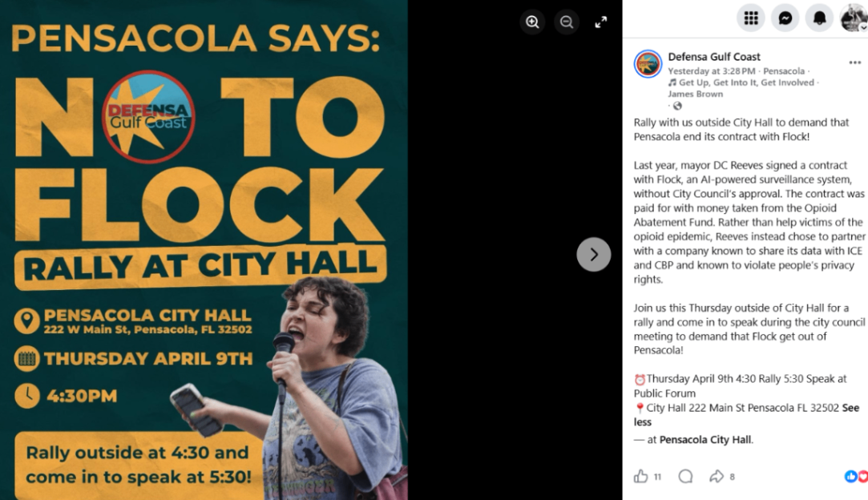The width and height of the screenshot is (868, 500).
Task: View the Defensa Gulf Coast profile picture
Action: [x=648, y=63]
